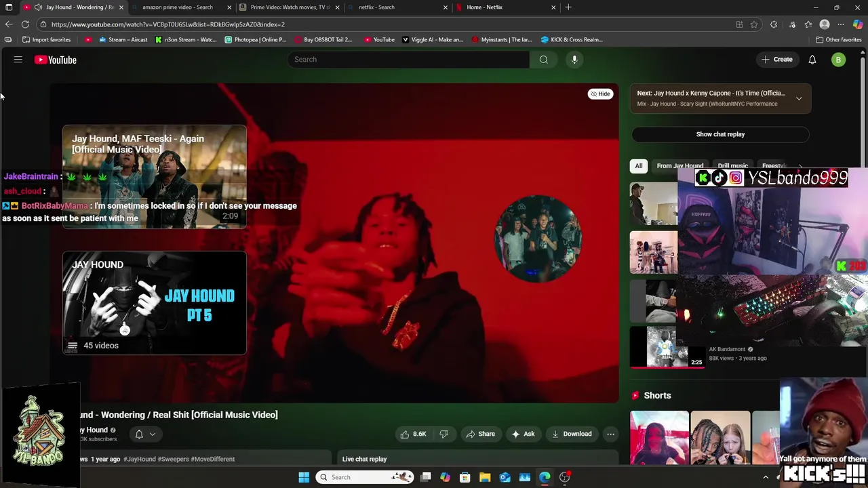Viewport: 868px width, 488px height.
Task: Select the All filter chip
Action: [639, 165]
